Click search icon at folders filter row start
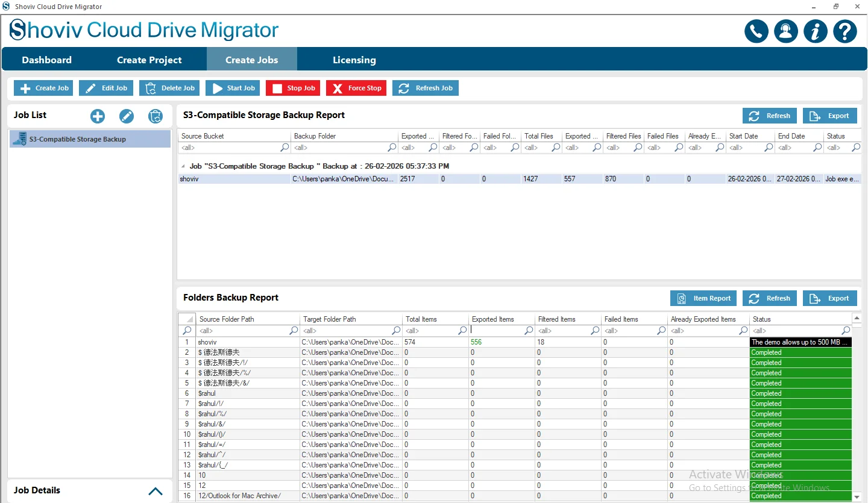This screenshot has height=503, width=868. tap(187, 331)
